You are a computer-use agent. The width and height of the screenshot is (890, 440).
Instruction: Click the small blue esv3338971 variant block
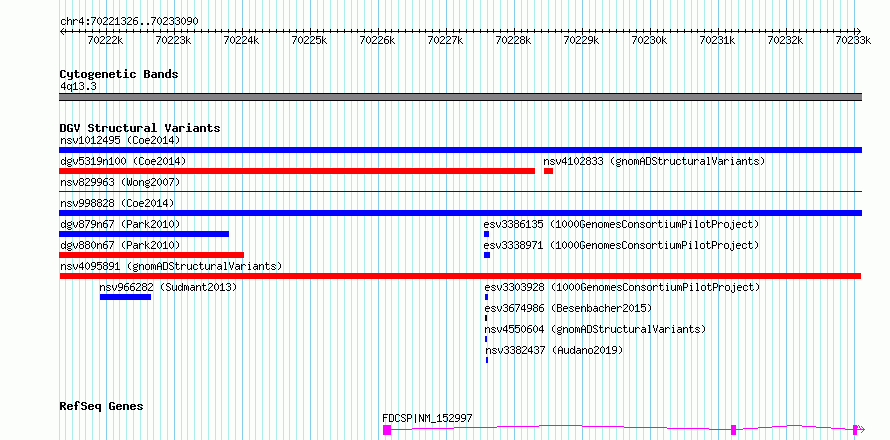click(x=487, y=255)
